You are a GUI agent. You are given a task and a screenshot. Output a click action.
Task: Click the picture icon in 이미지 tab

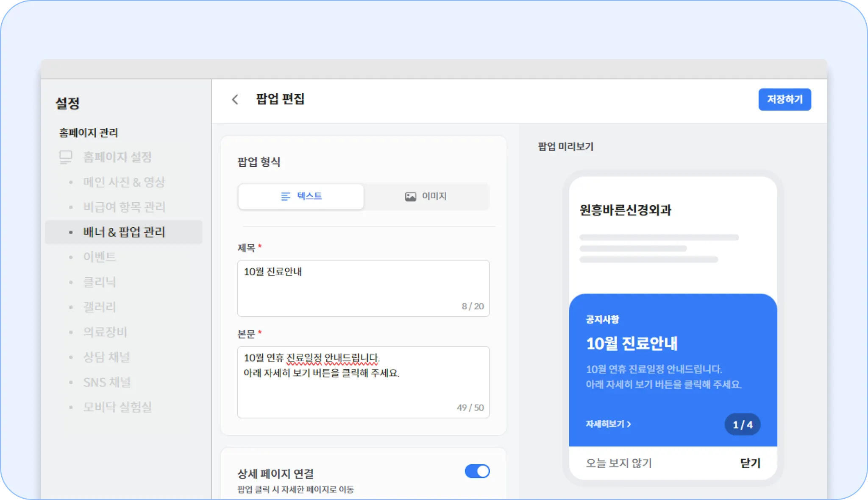410,196
